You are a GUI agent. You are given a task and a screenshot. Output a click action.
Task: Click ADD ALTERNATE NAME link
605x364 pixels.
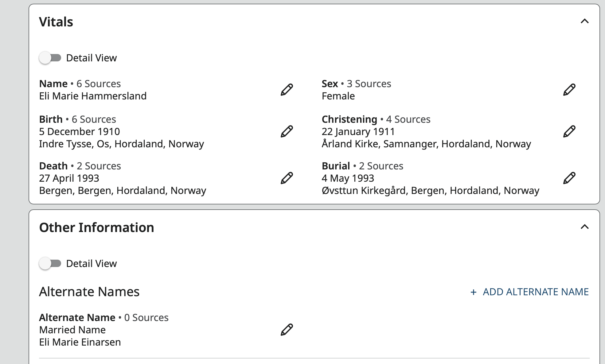coord(535,292)
